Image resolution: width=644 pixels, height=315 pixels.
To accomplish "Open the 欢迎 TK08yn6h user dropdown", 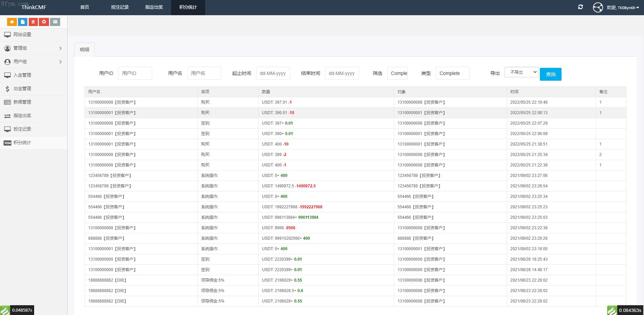I will 623,7.
